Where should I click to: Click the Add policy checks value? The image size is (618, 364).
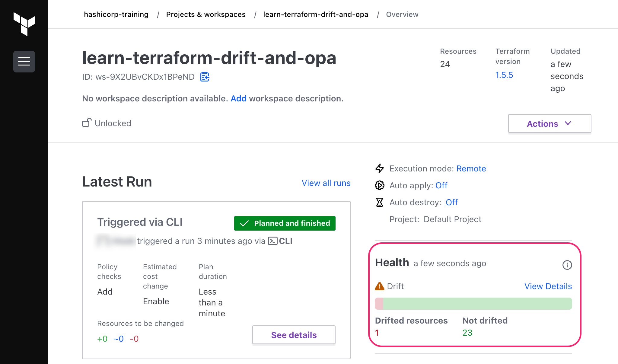click(105, 292)
